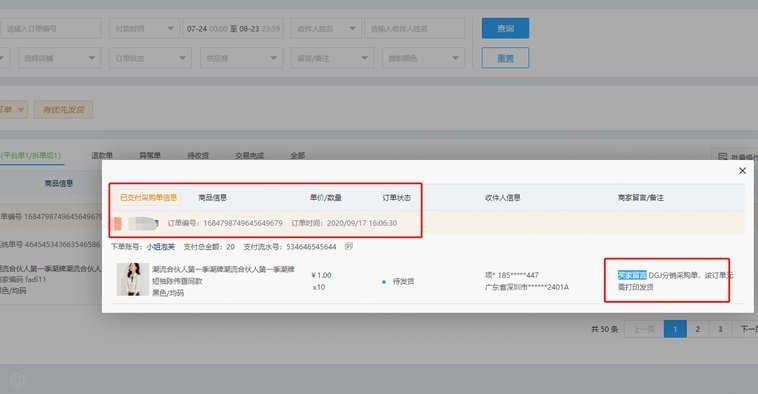
Task: Focus the recipient name input 请输入收件人姓名
Action: tap(415, 29)
